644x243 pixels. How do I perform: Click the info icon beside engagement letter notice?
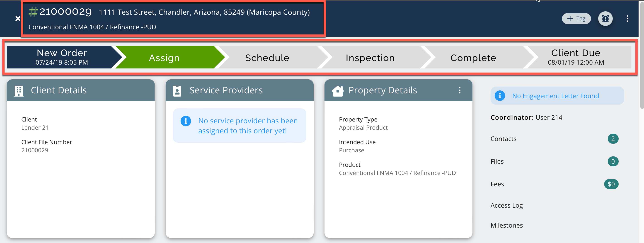(x=500, y=96)
